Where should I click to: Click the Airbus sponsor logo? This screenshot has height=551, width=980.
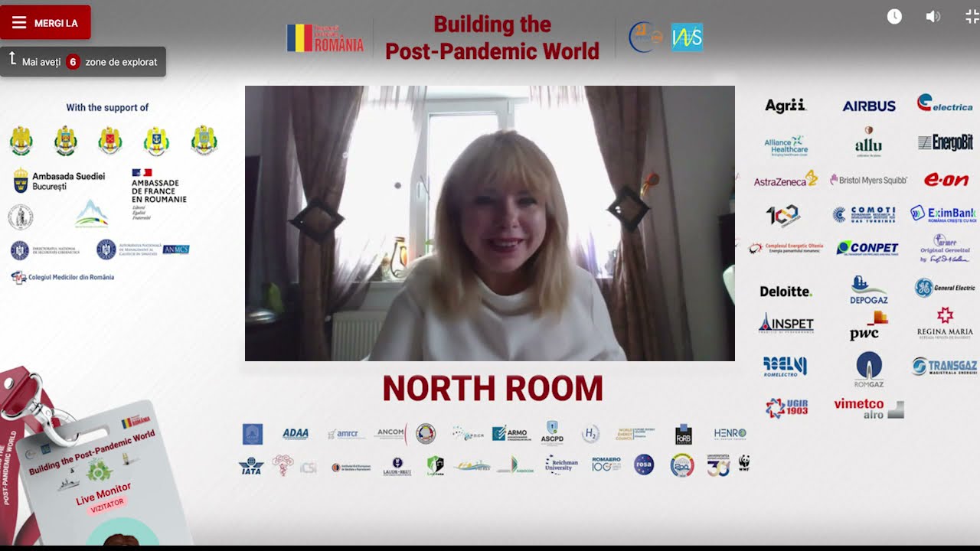869,106
